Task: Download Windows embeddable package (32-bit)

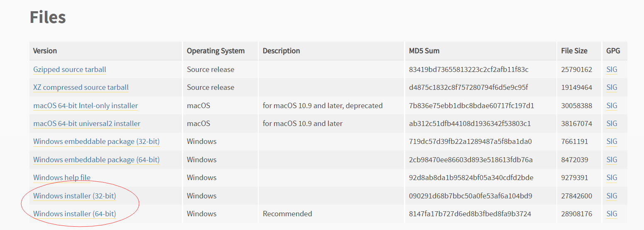Action: click(x=96, y=141)
